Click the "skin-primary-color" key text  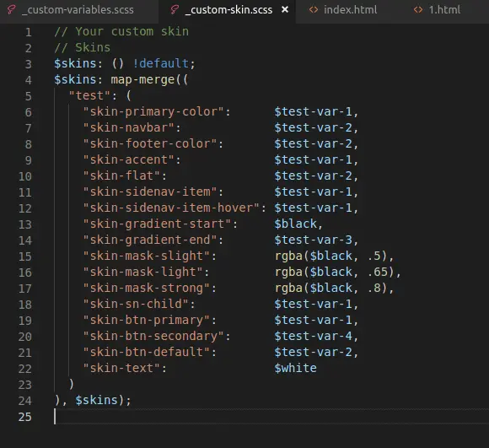153,111
